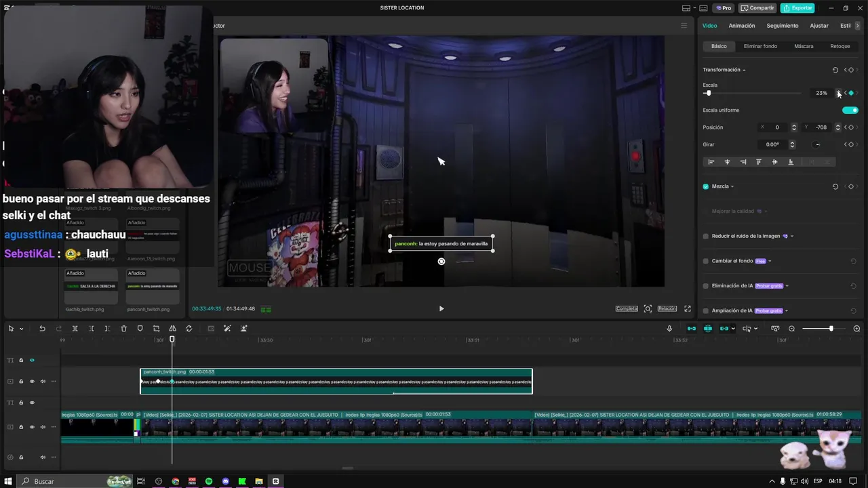
Task: Click the marker shield icon in the timeline toolbar
Action: tap(140, 329)
